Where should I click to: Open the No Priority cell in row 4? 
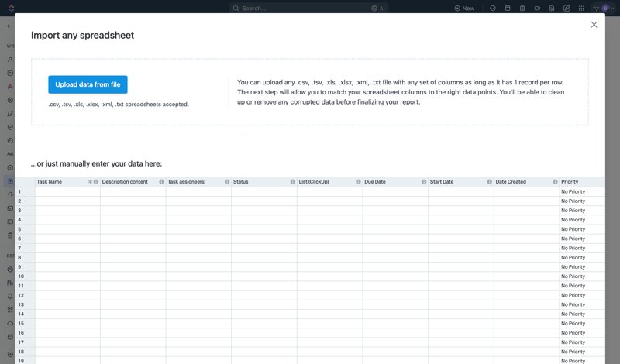point(582,220)
